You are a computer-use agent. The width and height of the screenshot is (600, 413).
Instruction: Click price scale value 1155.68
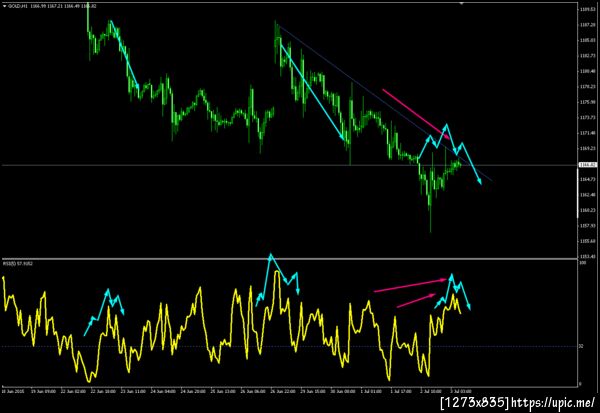[588, 241]
